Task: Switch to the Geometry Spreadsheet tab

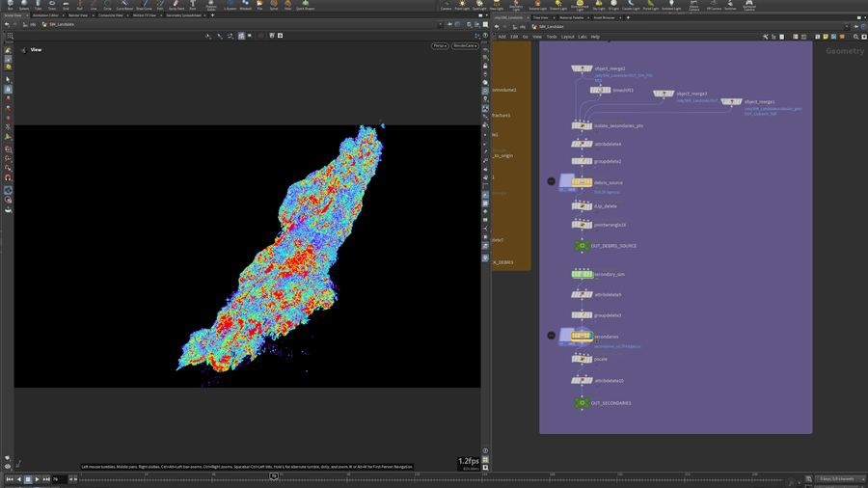Action: pos(184,15)
